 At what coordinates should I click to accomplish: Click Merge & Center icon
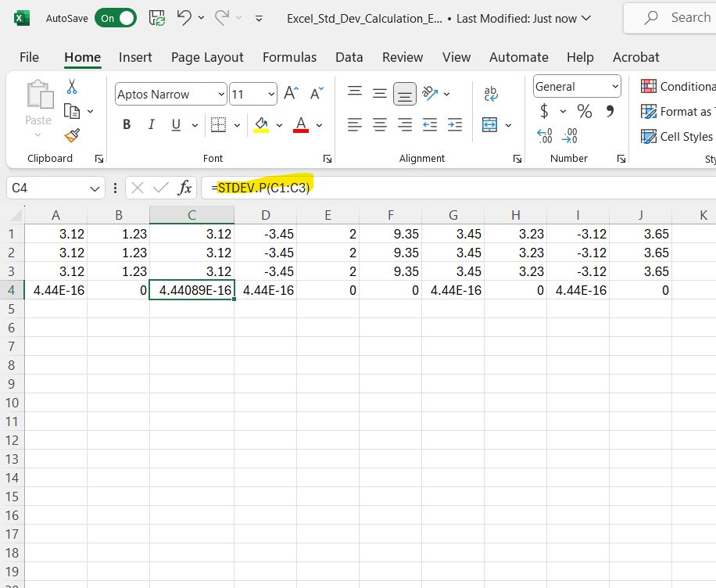(x=489, y=124)
